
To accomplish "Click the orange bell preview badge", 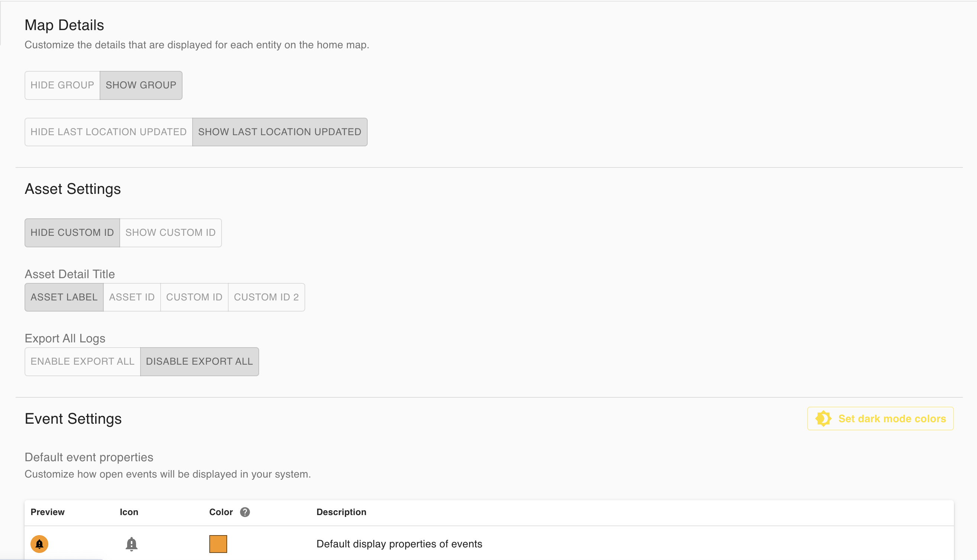I will coord(39,544).
